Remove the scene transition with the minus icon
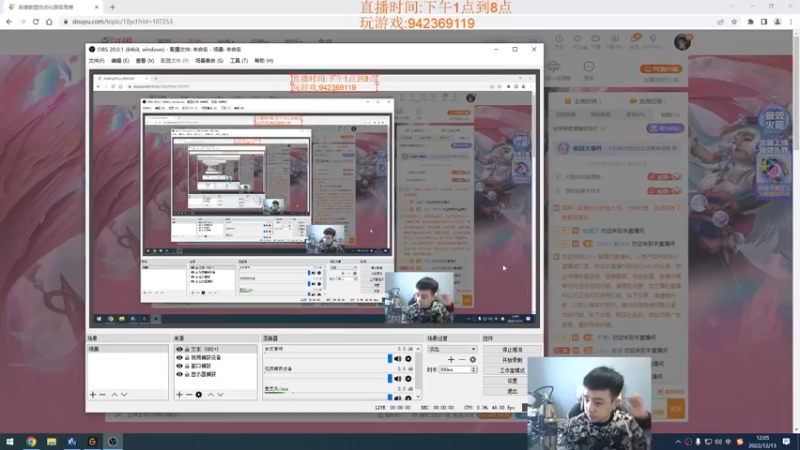800x450 pixels. (x=462, y=360)
